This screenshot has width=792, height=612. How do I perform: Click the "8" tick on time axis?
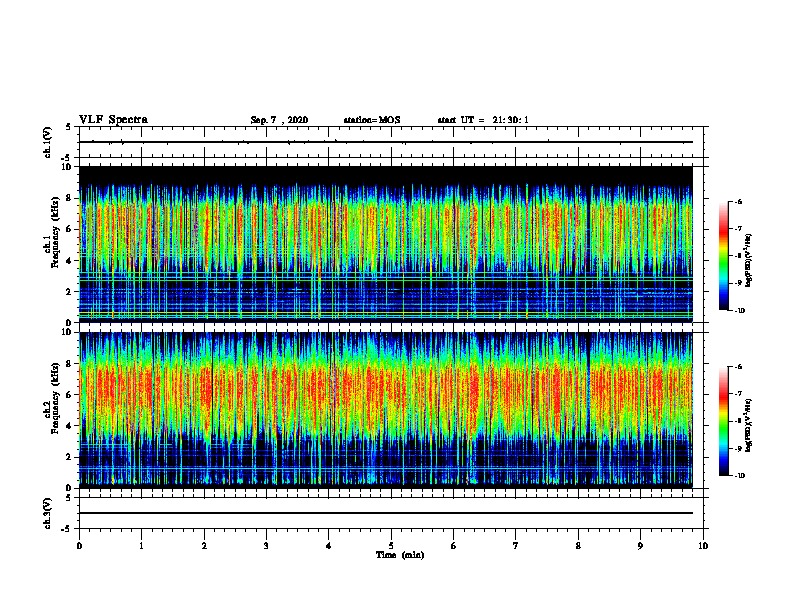click(578, 546)
